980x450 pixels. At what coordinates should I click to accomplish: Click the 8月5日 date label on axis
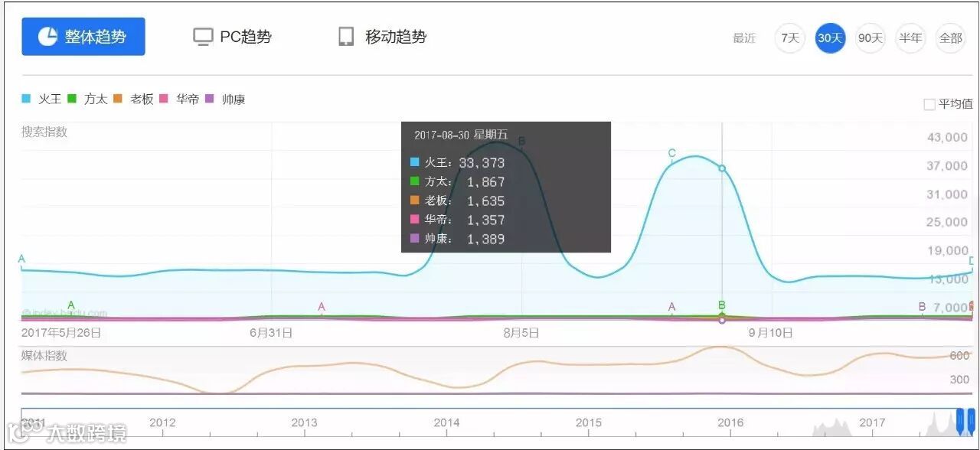[x=521, y=333]
